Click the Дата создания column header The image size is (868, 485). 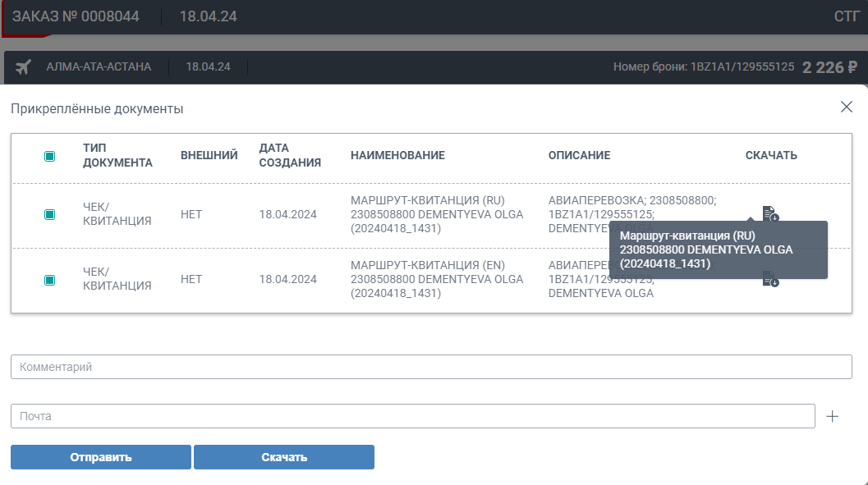pyautogui.click(x=289, y=155)
